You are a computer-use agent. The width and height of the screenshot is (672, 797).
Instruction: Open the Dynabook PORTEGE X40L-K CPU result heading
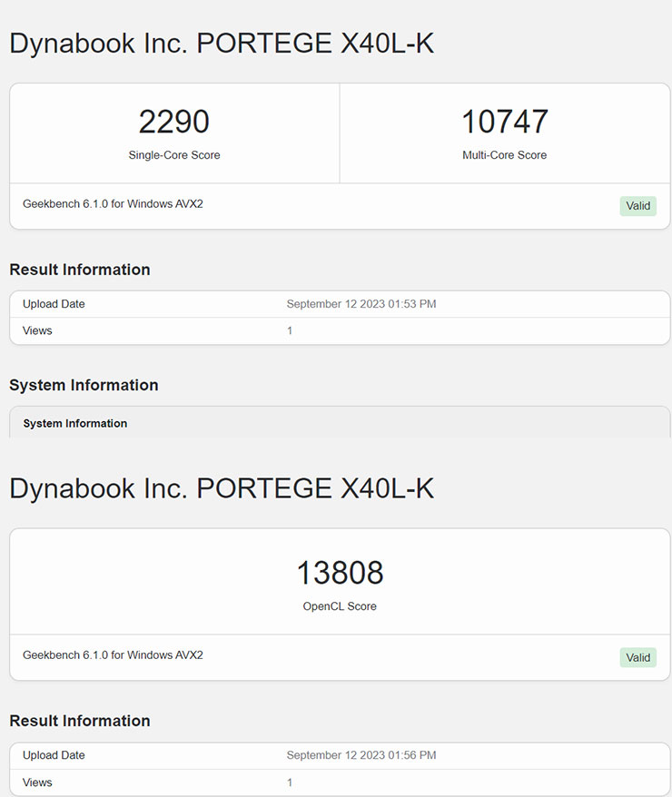pos(222,43)
